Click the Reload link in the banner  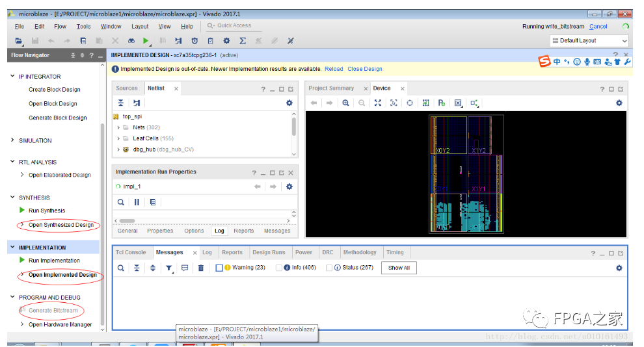pyautogui.click(x=334, y=69)
